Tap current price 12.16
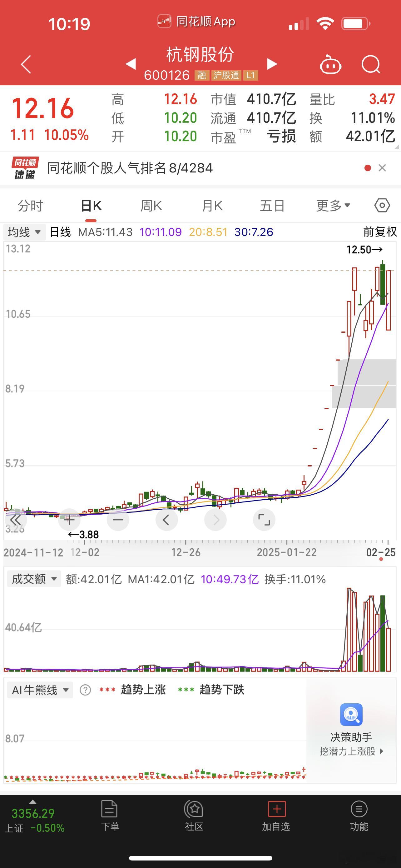The height and width of the screenshot is (868, 401). (x=43, y=108)
